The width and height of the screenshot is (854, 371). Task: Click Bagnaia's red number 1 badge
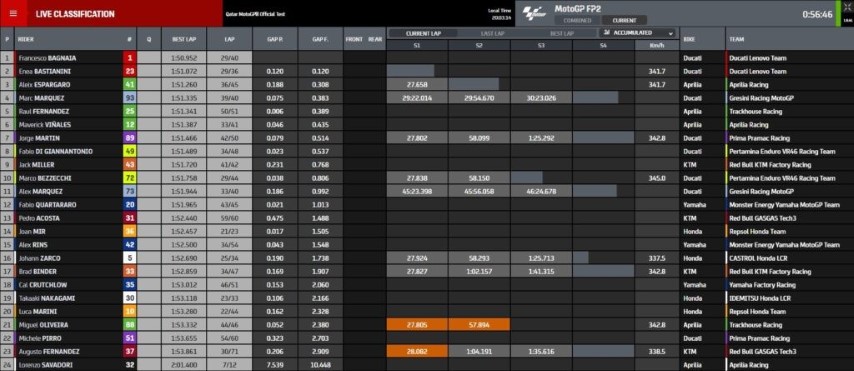point(130,58)
